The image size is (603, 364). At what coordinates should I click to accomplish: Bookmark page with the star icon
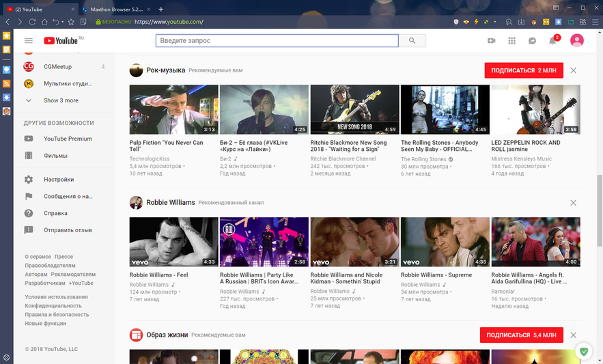coord(71,22)
